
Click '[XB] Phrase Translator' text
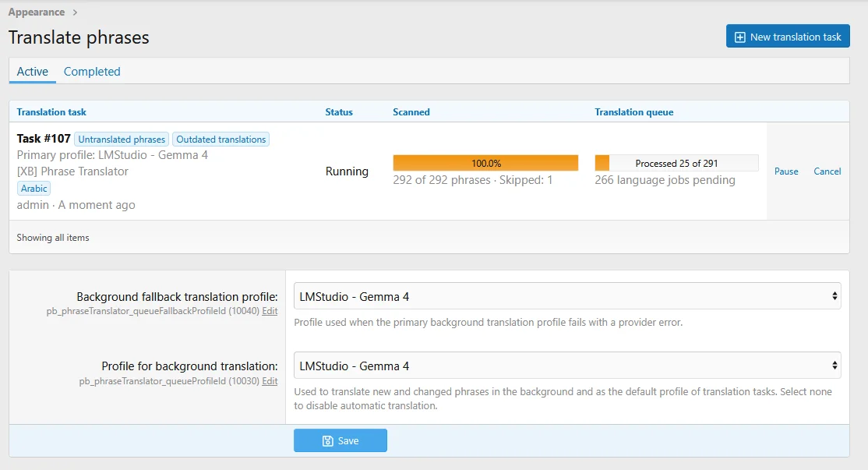pyautogui.click(x=72, y=171)
